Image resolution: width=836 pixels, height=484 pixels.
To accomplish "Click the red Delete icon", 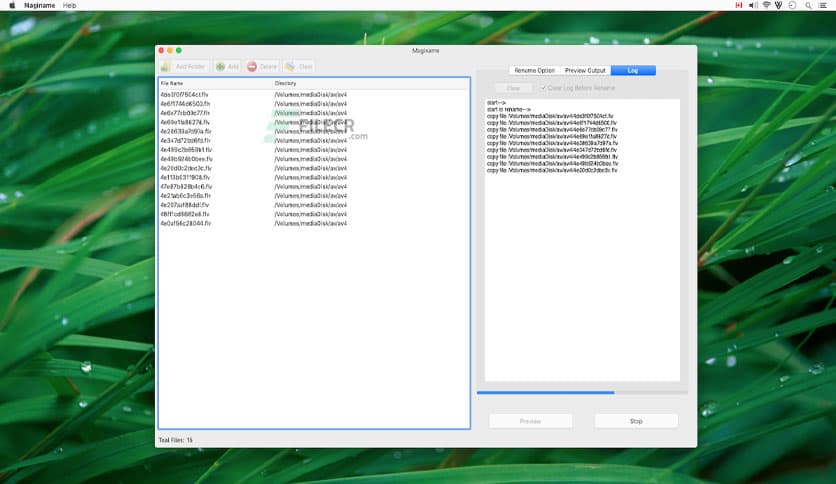I will pos(252,66).
